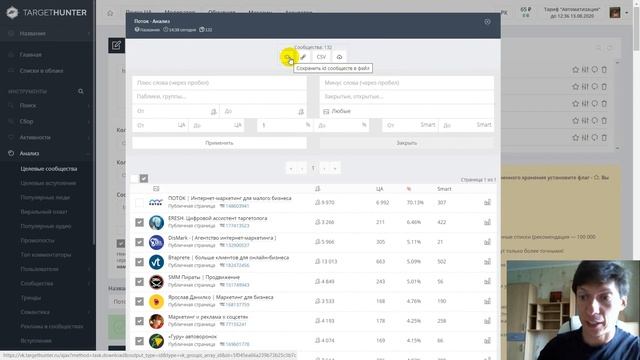The width and height of the screenshot is (640, 360).
Task: Click the dark edit note icon behind the modal
Action: click(116, 45)
